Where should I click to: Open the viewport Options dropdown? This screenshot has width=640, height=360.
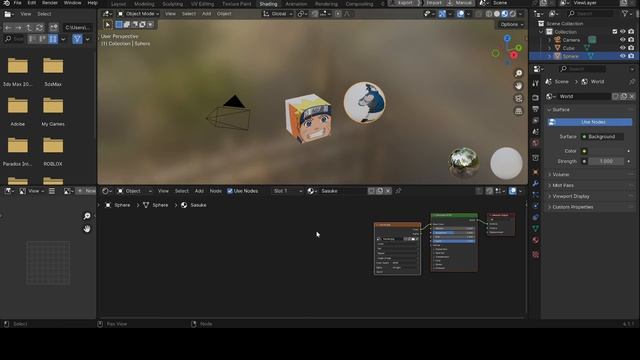[x=511, y=24]
